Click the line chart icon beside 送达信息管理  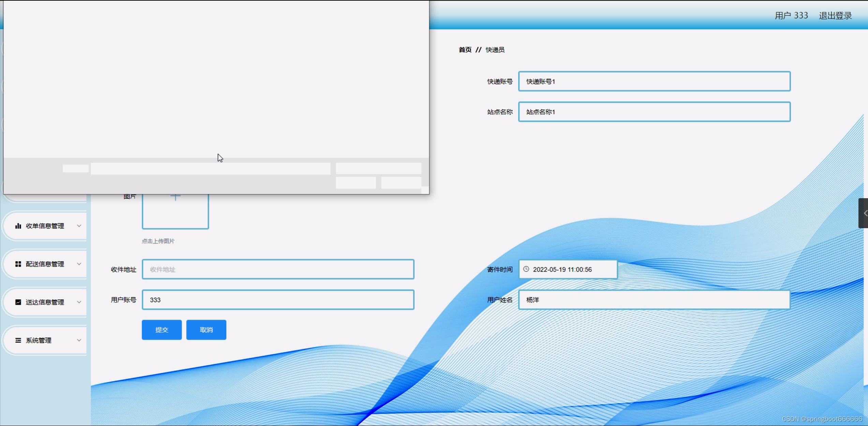18,302
